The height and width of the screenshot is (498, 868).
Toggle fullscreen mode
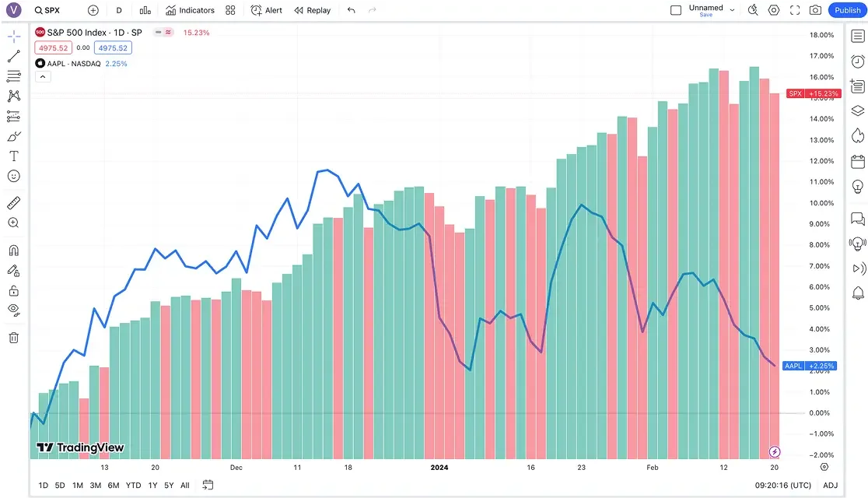tap(795, 10)
